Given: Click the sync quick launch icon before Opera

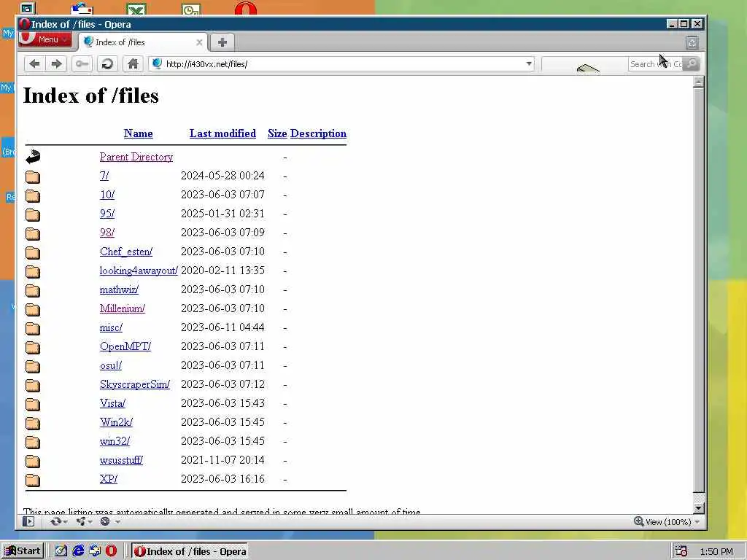Looking at the screenshot, I should (95, 551).
